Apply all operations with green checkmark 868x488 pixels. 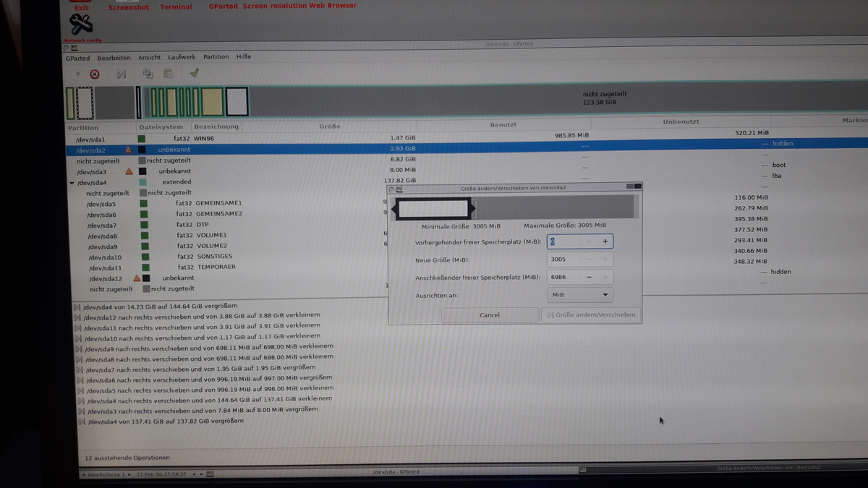click(195, 73)
